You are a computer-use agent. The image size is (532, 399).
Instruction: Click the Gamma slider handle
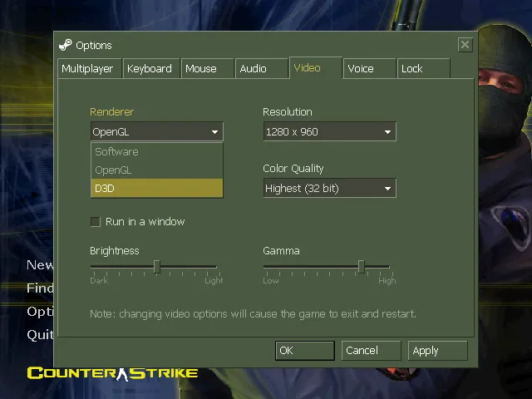click(x=361, y=267)
